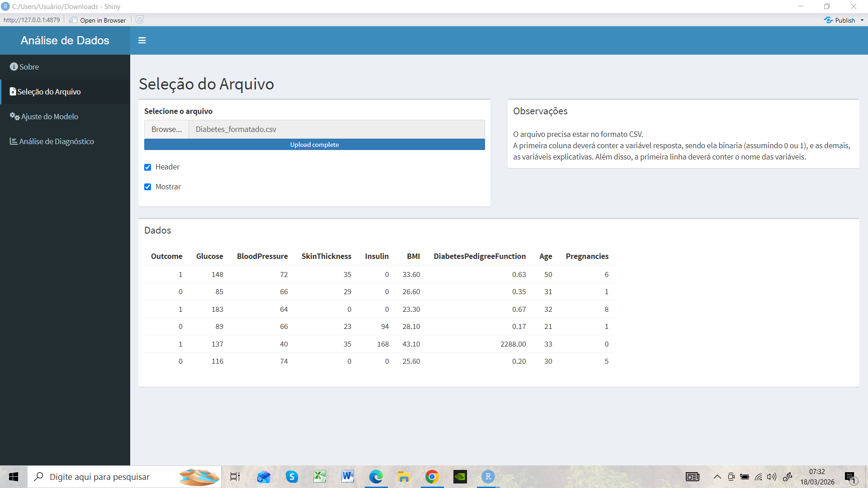The width and height of the screenshot is (868, 488).
Task: Click the Upload complete progress bar
Action: tap(314, 144)
